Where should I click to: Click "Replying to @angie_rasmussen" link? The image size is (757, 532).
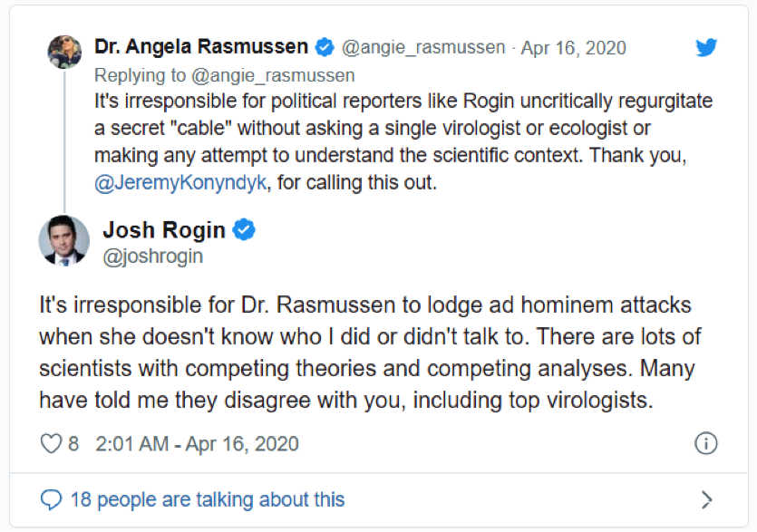pyautogui.click(x=224, y=74)
